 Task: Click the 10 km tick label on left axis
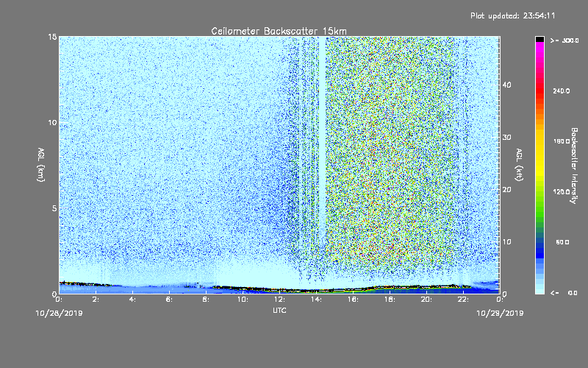[x=52, y=123]
